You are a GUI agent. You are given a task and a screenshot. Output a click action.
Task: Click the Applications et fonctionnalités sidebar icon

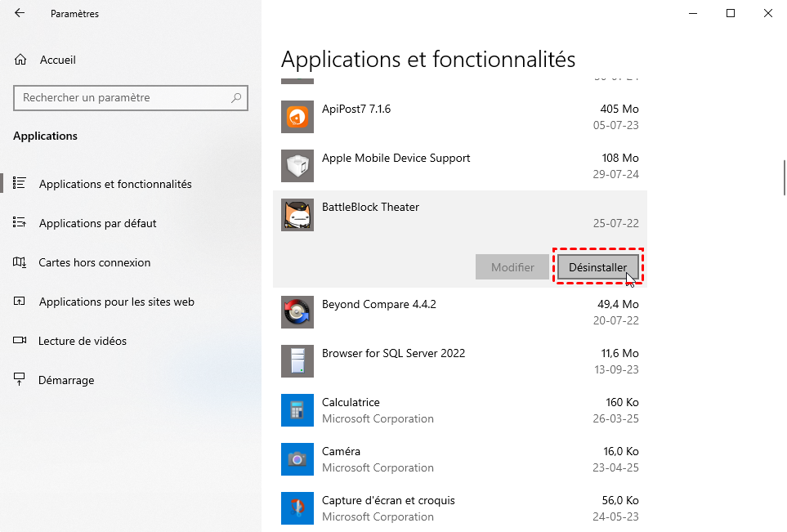(19, 184)
